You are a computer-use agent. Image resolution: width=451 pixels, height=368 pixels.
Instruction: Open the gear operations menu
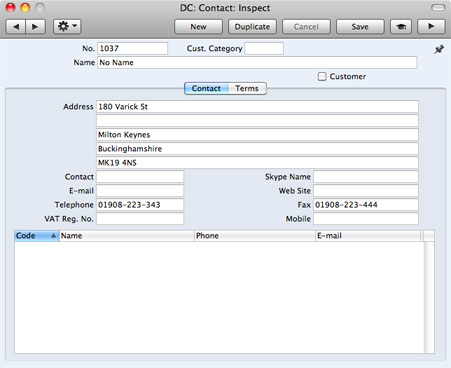click(x=67, y=26)
